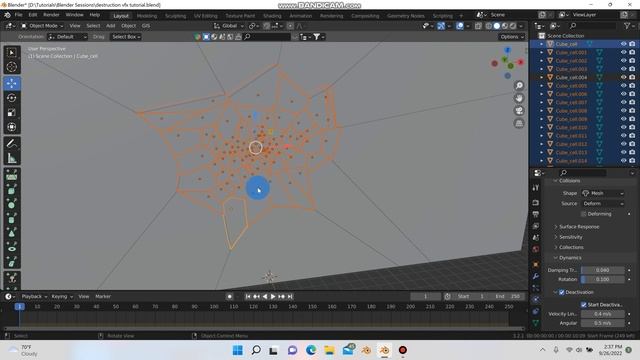This screenshot has height=360, width=640.
Task: Activate the Rotate tool
Action: coord(11,98)
